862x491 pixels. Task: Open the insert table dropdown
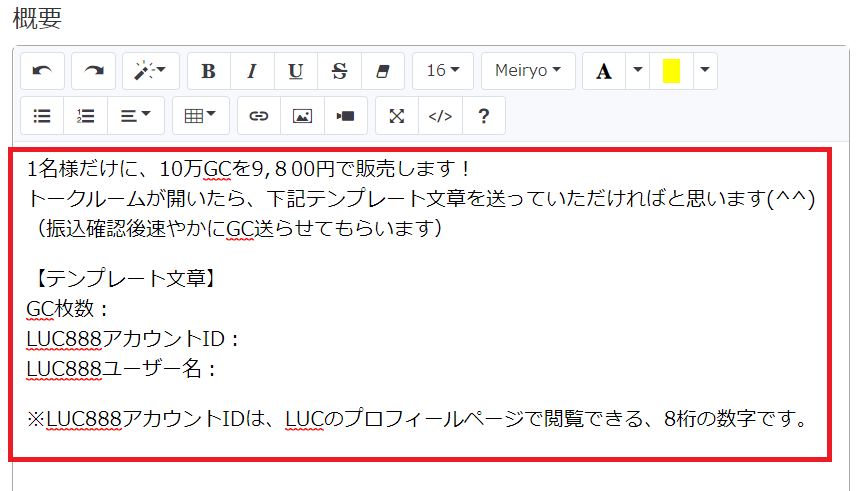201,116
